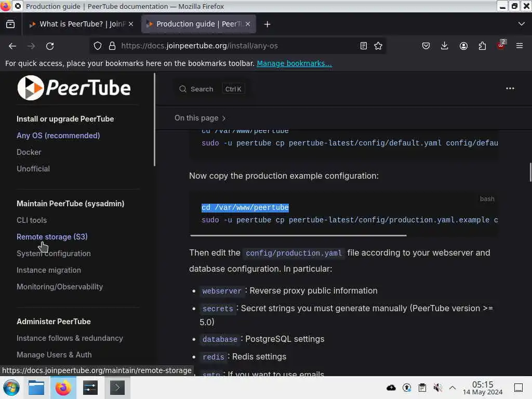Open Manage bookmarks link
The height and width of the screenshot is (399, 532).
point(294,63)
